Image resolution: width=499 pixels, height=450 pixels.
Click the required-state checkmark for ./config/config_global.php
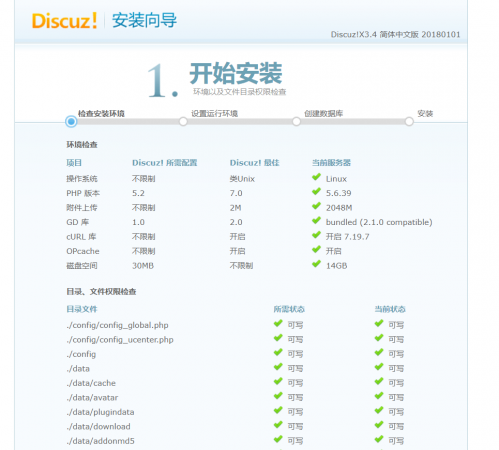(278, 323)
